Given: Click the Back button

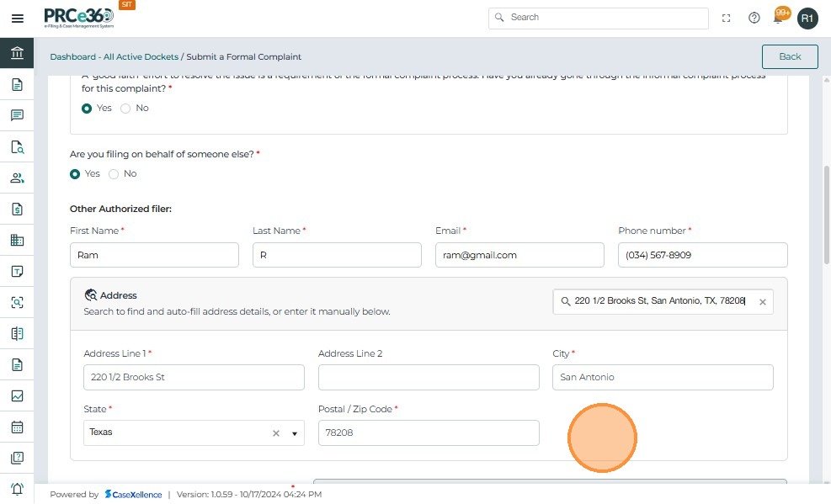Looking at the screenshot, I should coord(790,56).
